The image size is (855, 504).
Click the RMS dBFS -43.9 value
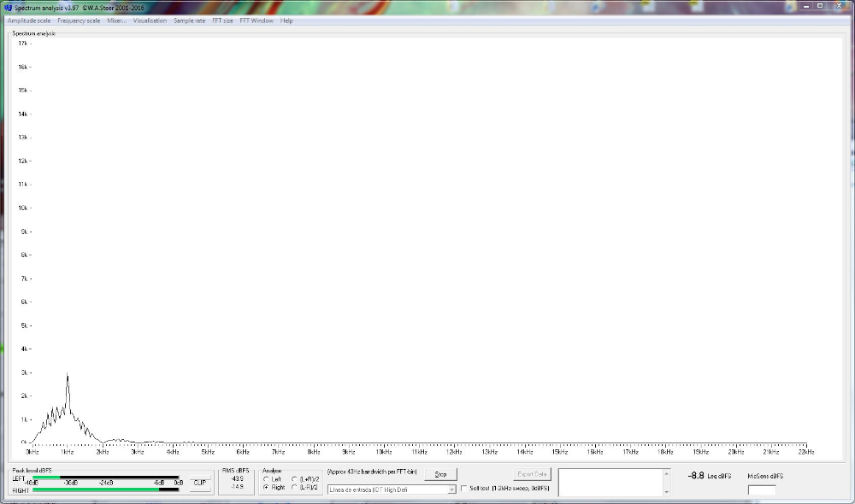click(x=237, y=479)
